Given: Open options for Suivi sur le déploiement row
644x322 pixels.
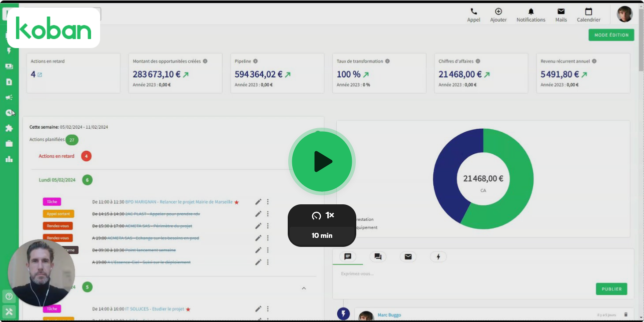Looking at the screenshot, I should (268, 262).
